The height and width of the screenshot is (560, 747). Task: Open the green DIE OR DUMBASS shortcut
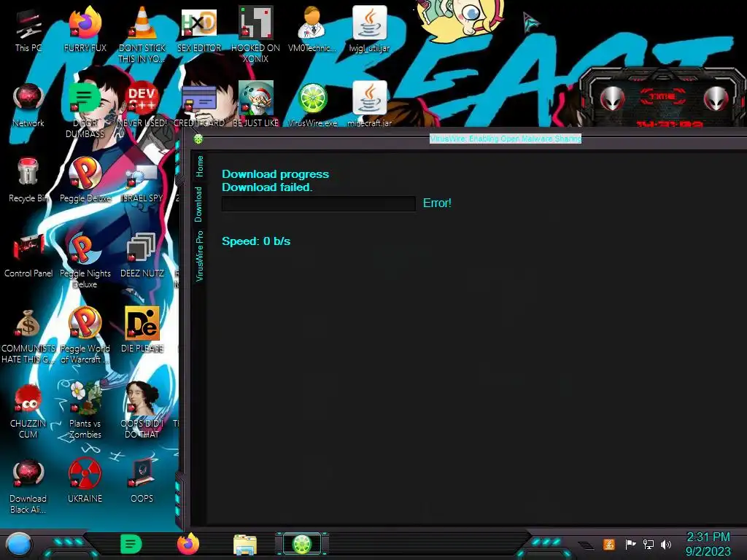(85, 109)
